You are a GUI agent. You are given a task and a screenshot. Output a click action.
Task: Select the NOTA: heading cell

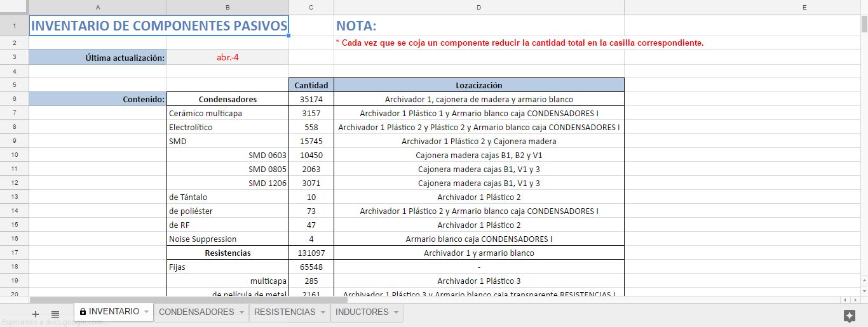pyautogui.click(x=478, y=25)
